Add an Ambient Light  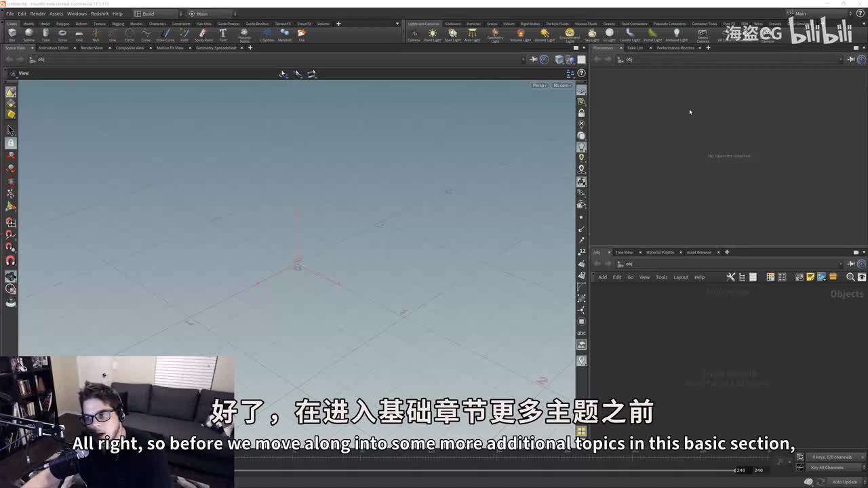[676, 35]
